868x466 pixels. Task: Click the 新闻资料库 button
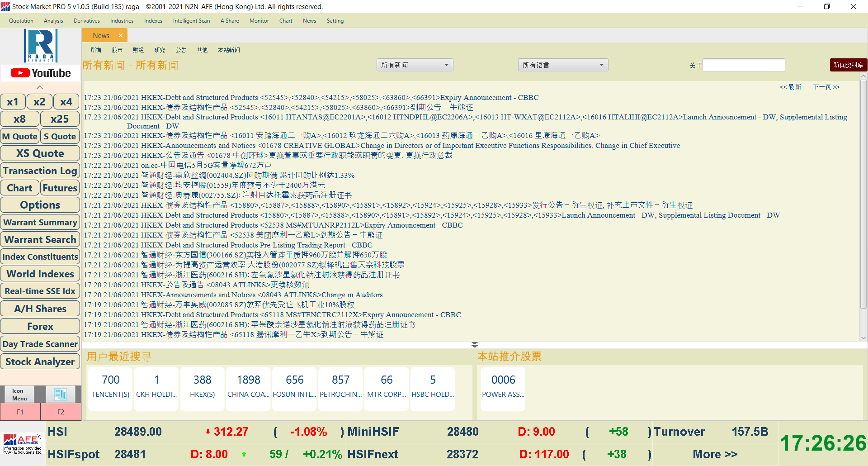[848, 65]
